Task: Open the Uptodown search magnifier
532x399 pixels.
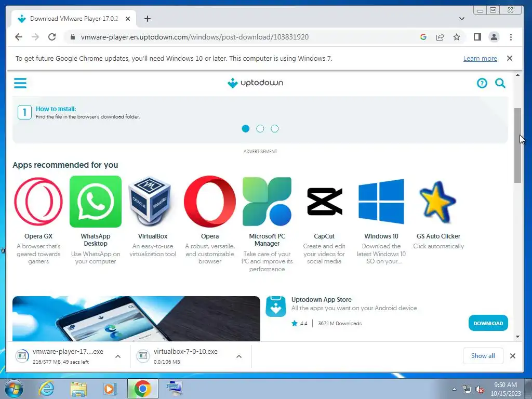Action: [500, 83]
